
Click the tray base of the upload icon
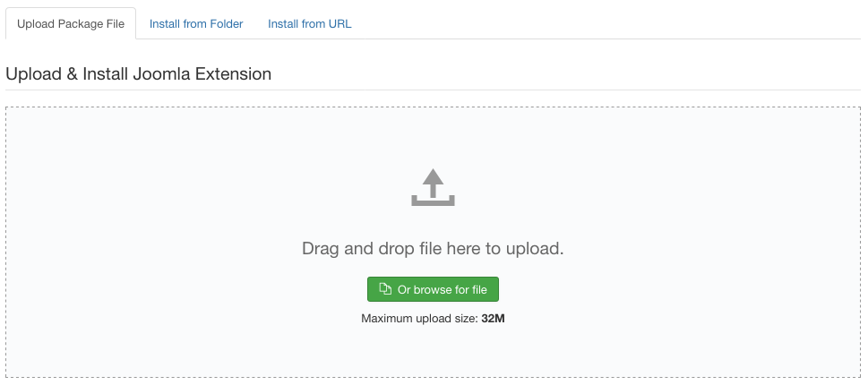[x=433, y=201]
